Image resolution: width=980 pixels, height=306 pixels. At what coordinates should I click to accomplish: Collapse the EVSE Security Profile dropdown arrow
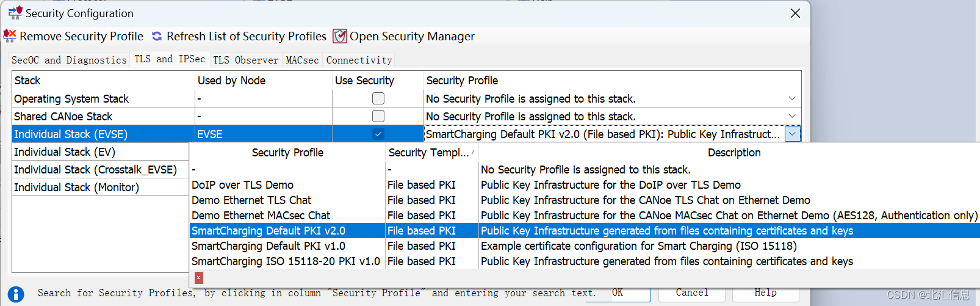(793, 134)
